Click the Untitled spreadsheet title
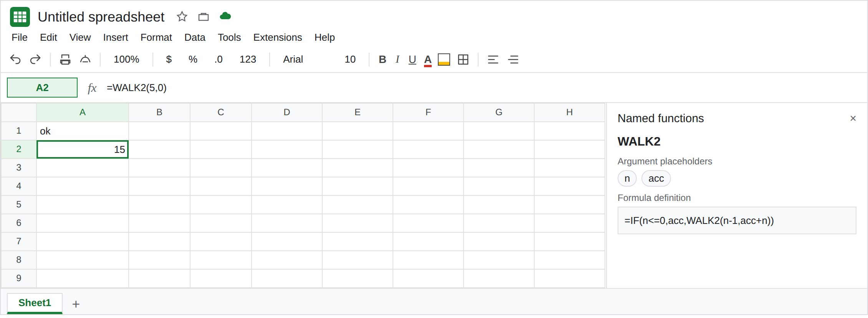The width and height of the screenshot is (868, 318). coord(101,17)
